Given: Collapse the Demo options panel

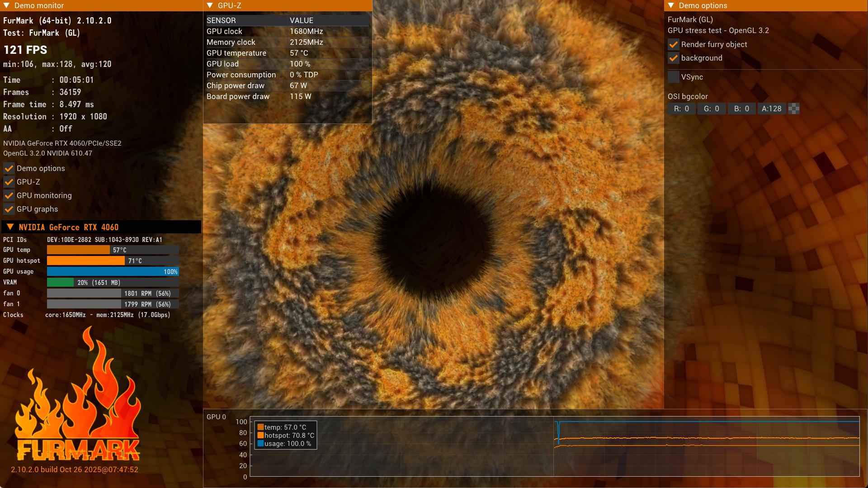Looking at the screenshot, I should pyautogui.click(x=671, y=5).
